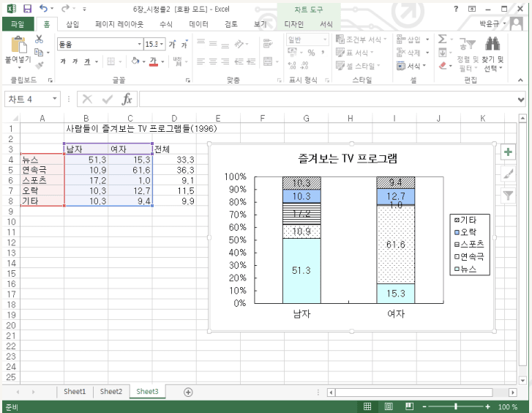Switch to the Sheet2 worksheet tab

point(111,392)
